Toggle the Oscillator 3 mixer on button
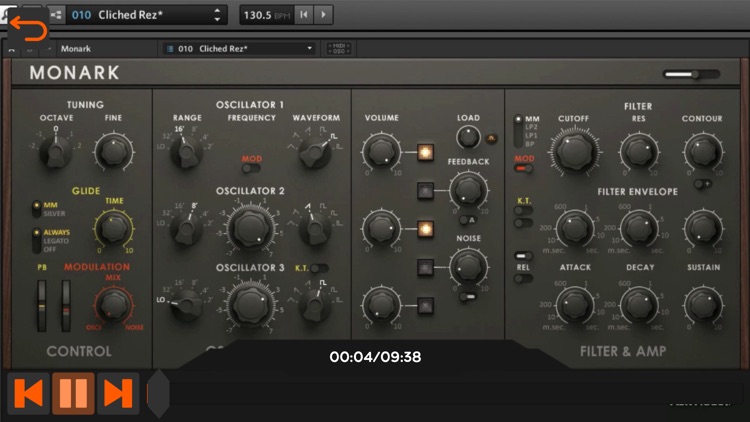The height and width of the screenshot is (422, 750). pyautogui.click(x=425, y=305)
